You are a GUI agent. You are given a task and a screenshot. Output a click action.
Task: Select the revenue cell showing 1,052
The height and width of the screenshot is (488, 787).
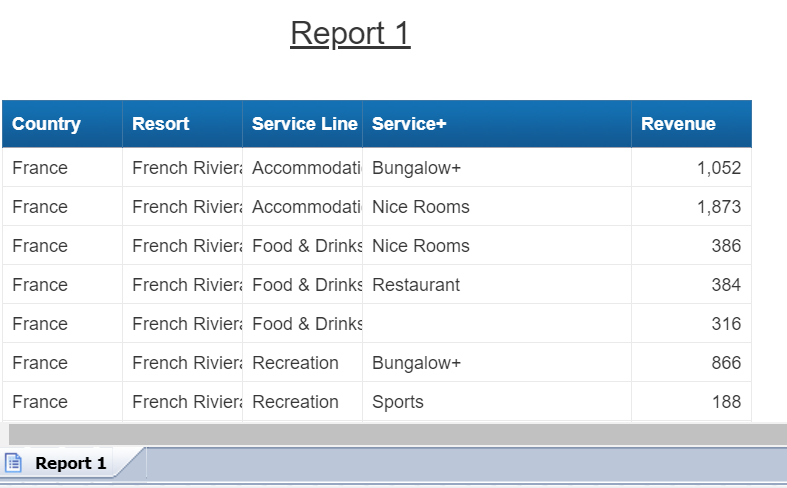coord(719,168)
